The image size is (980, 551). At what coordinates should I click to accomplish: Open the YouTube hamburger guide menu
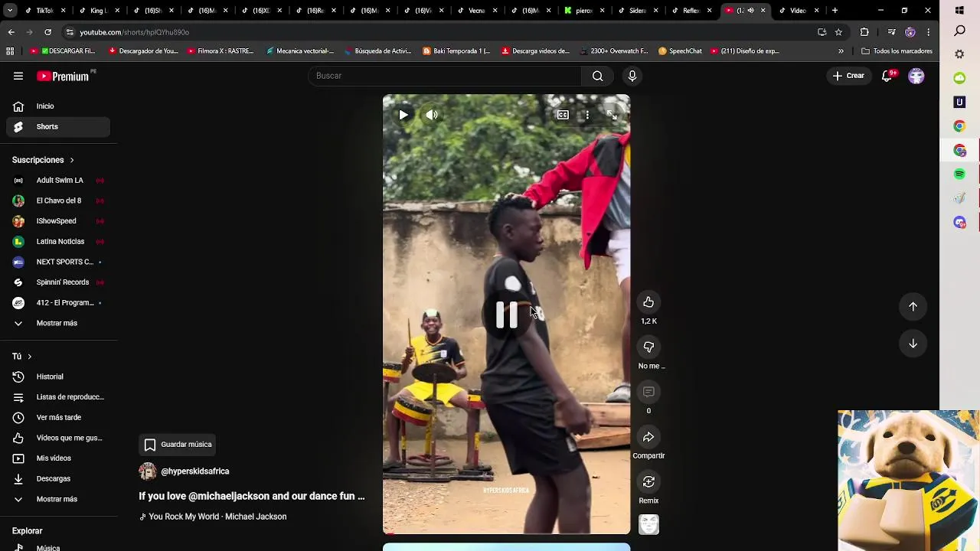point(18,76)
